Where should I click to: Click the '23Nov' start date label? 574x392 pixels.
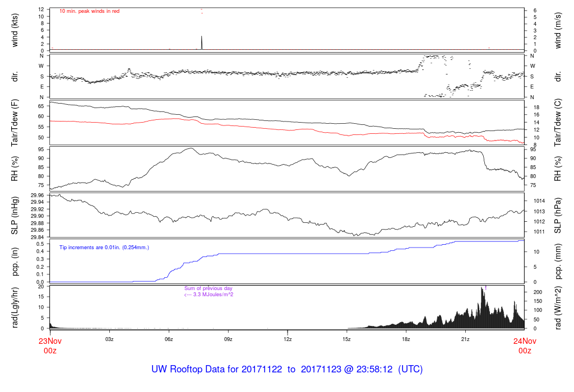(50, 341)
